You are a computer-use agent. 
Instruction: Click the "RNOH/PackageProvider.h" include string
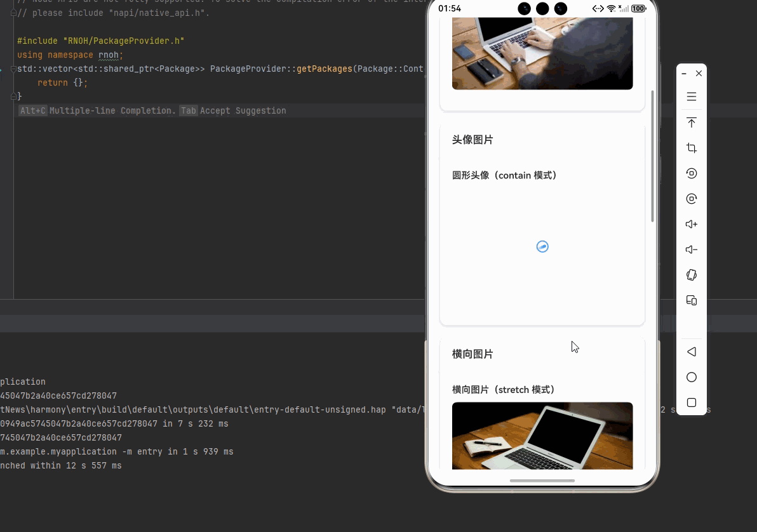[124, 41]
